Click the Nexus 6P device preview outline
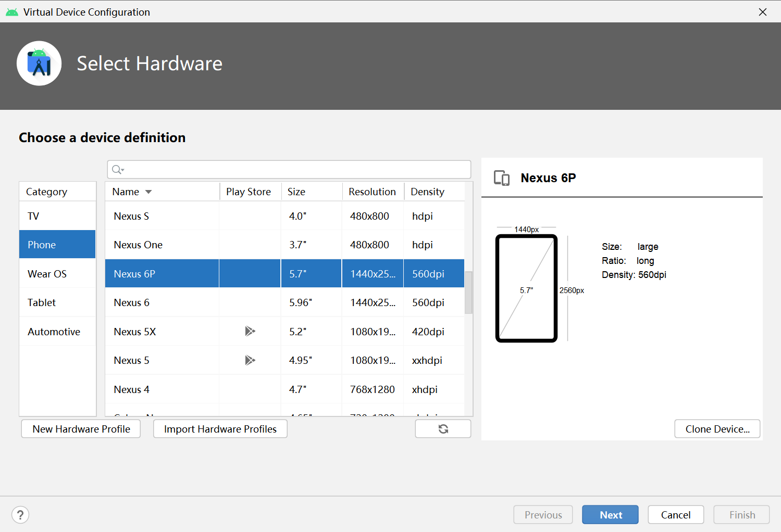Screen dimensions: 781x532 coord(527,288)
